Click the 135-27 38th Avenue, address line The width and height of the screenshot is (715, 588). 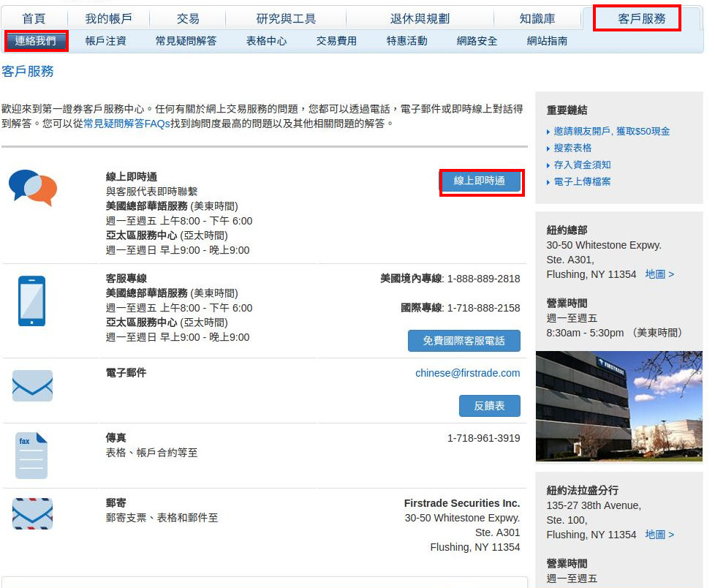pos(594,505)
